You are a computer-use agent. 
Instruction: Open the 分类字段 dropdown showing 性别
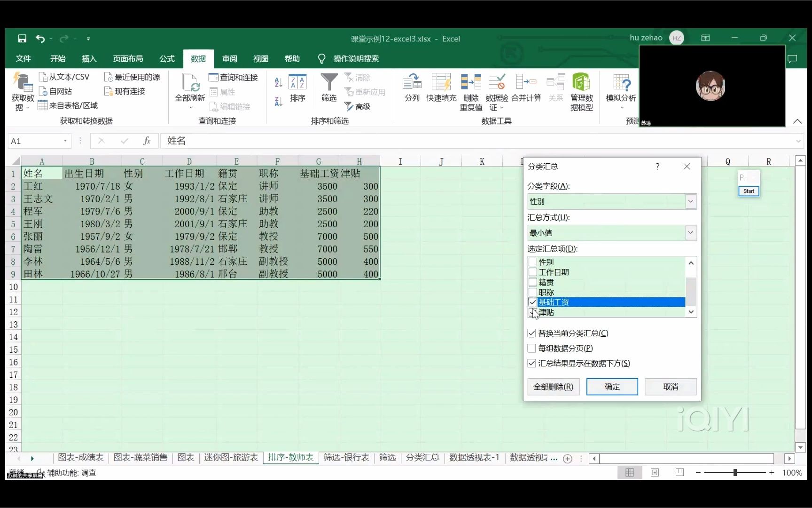[690, 201]
